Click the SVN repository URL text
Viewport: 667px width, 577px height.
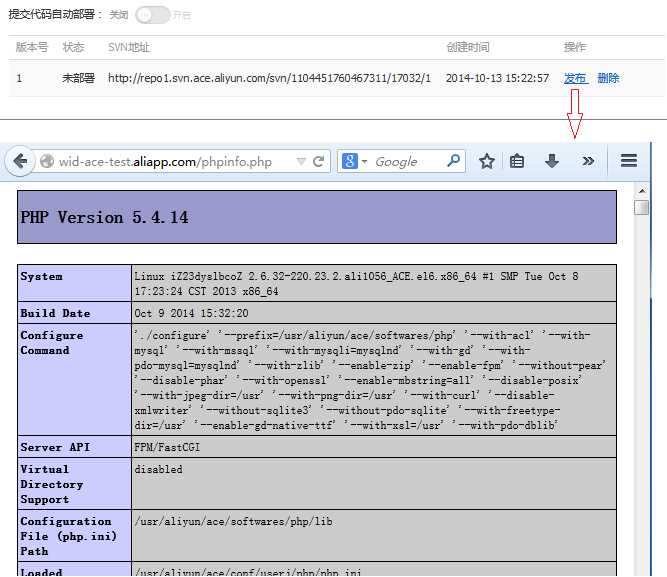(x=269, y=78)
